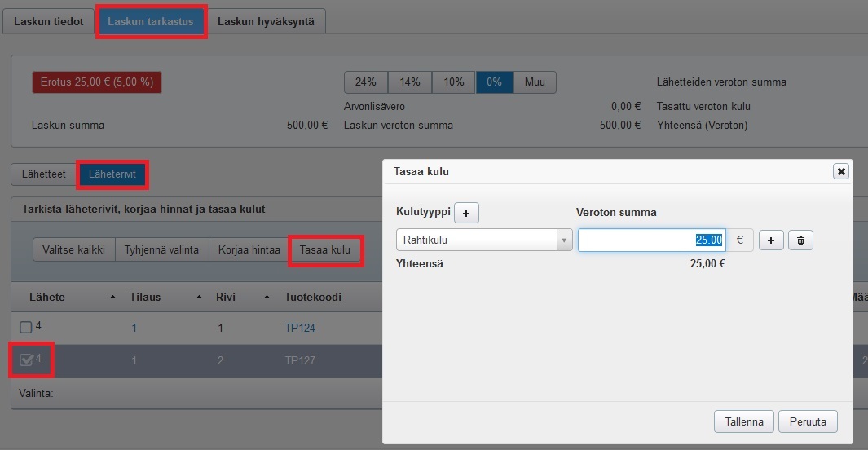Select the 0% VAT rate
868x450 pixels.
pyautogui.click(x=494, y=82)
